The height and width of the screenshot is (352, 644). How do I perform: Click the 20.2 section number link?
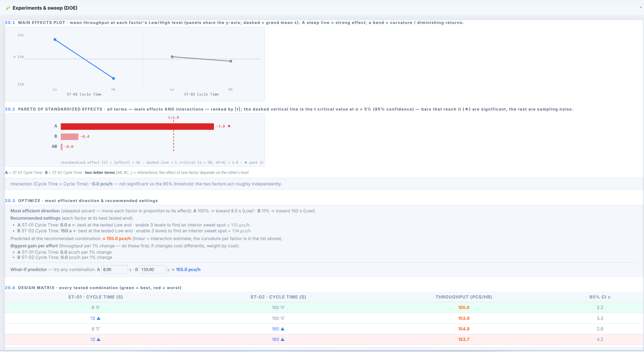pos(10,109)
